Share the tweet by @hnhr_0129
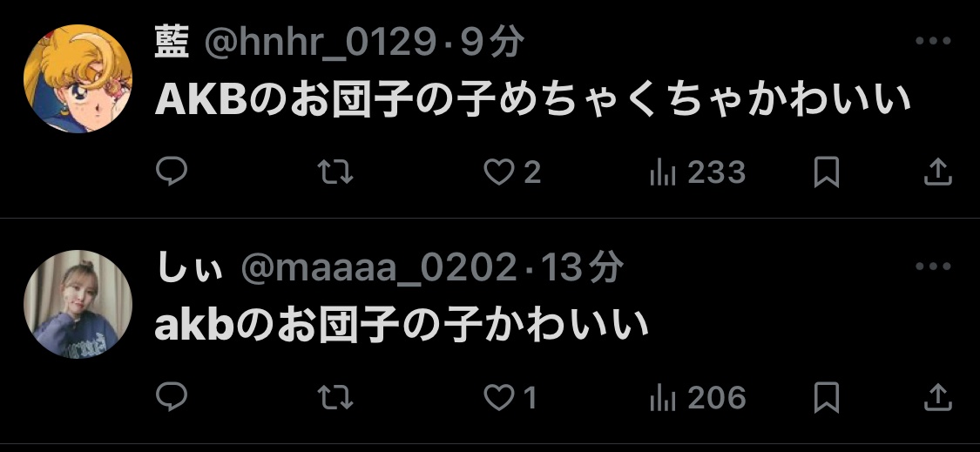The height and width of the screenshot is (452, 980). tap(938, 172)
